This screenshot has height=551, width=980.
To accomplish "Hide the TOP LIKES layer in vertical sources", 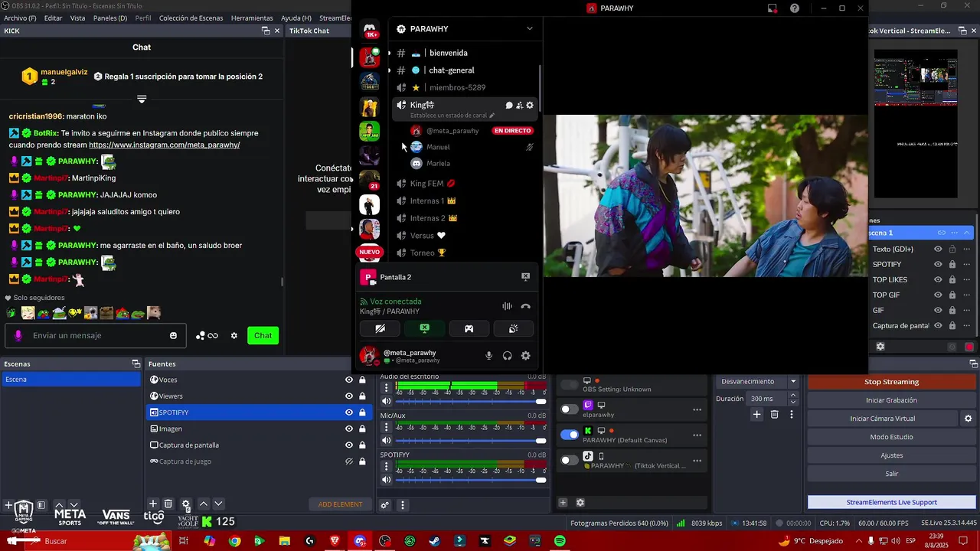I will pos(938,279).
